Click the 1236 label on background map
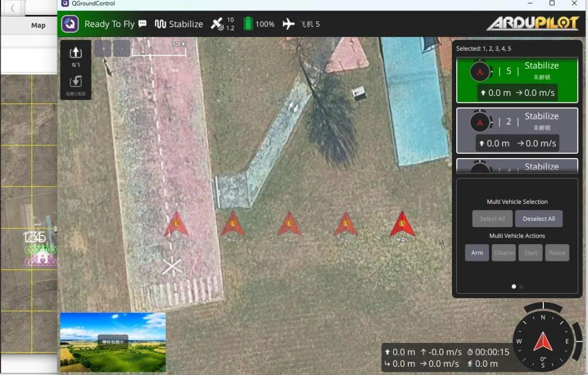This screenshot has height=375, width=588. point(34,237)
